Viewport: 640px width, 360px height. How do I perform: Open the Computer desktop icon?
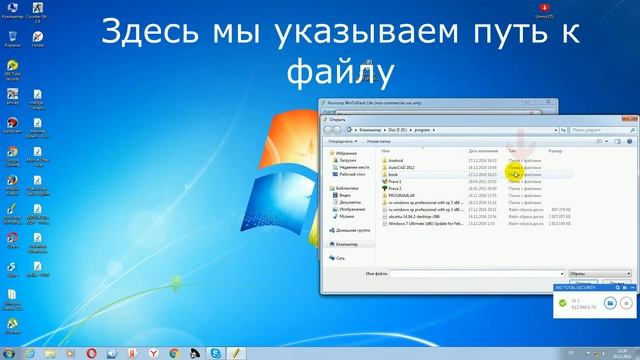click(13, 11)
